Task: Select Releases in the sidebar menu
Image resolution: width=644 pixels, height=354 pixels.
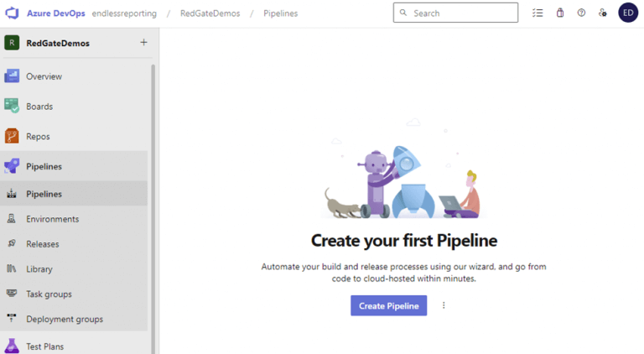Action: click(42, 244)
